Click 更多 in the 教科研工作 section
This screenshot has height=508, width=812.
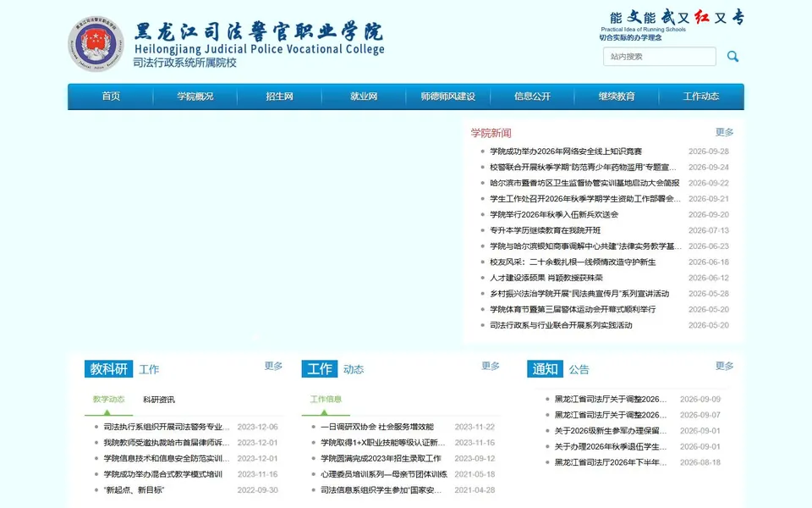273,366
